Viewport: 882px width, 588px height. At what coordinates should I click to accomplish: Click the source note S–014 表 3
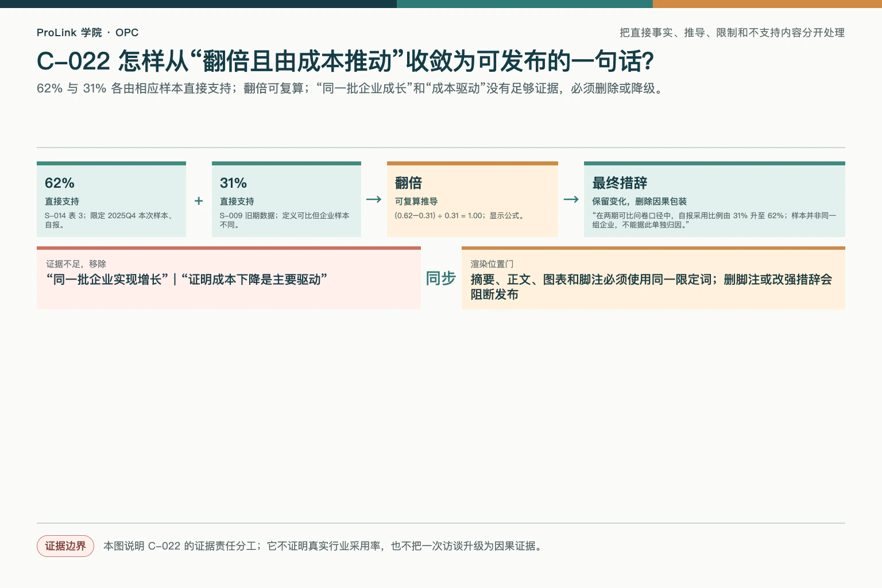[x=109, y=220]
